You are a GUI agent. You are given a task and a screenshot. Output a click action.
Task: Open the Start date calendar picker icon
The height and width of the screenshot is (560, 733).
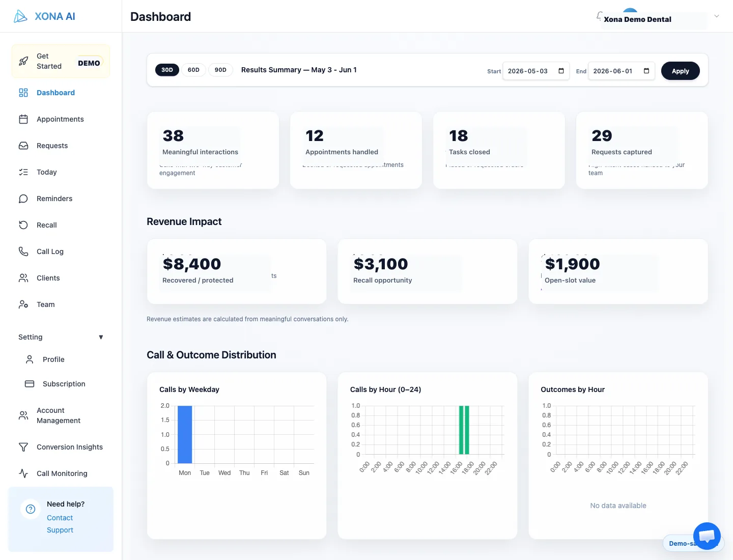tap(561, 71)
